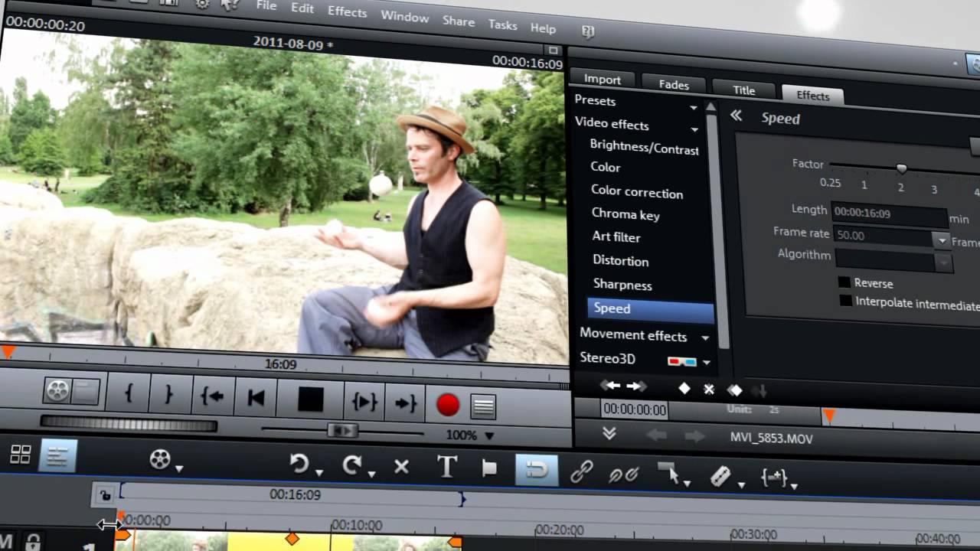The width and height of the screenshot is (980, 551).
Task: Click the insert mode {+} icon
Action: 774,478
